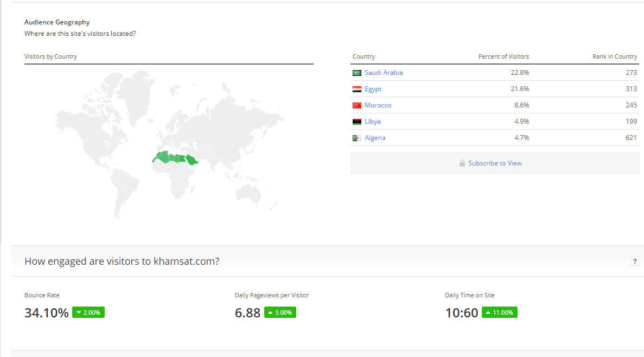This screenshot has height=357, width=644.
Task: Click the Daily Time 11.00% change badge
Action: [x=500, y=312]
